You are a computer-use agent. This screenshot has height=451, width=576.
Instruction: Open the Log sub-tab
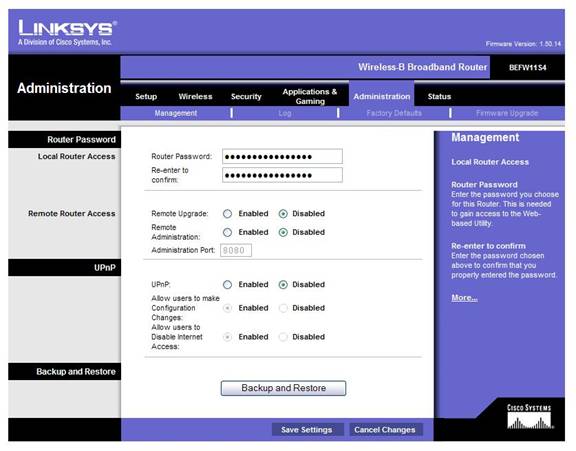tap(285, 113)
